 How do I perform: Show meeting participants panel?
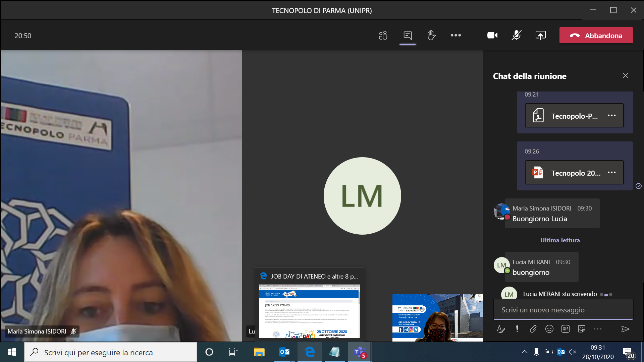[x=383, y=35]
